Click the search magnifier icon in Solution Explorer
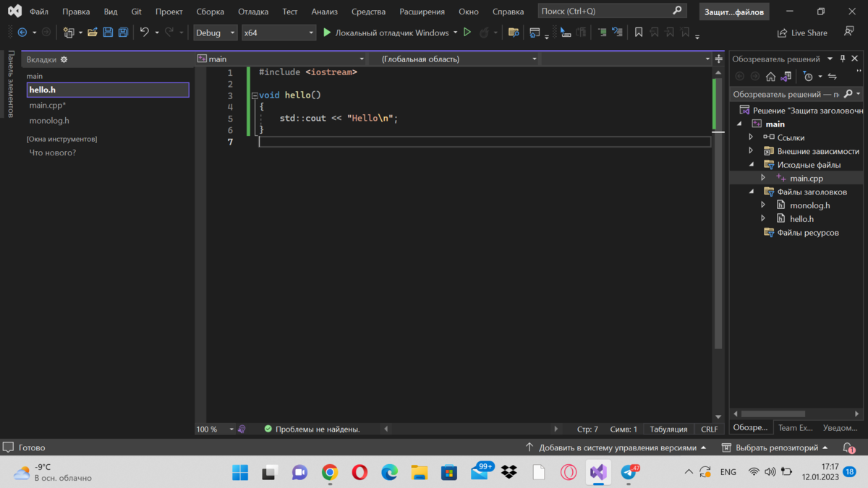The height and width of the screenshot is (488, 868). click(x=848, y=94)
